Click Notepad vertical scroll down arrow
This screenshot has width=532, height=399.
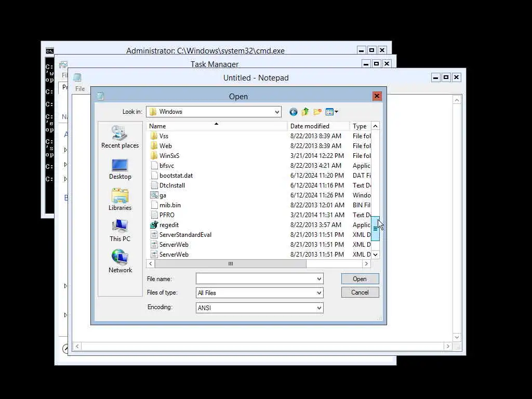coord(457,337)
